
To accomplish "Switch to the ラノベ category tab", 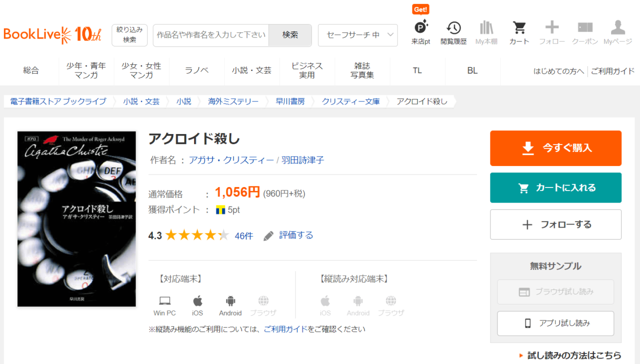I will click(196, 70).
